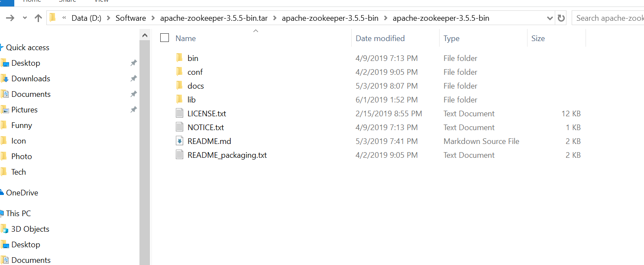Sort files by Date modified column
Viewport: 644px width, 265px height.
(380, 38)
